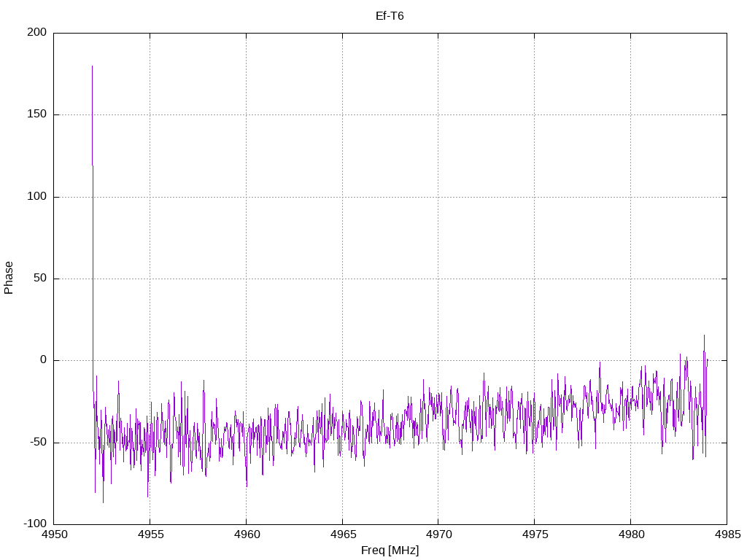Click the x-axis tick label 4980
Image resolution: width=747 pixels, height=560 pixels.
(631, 534)
